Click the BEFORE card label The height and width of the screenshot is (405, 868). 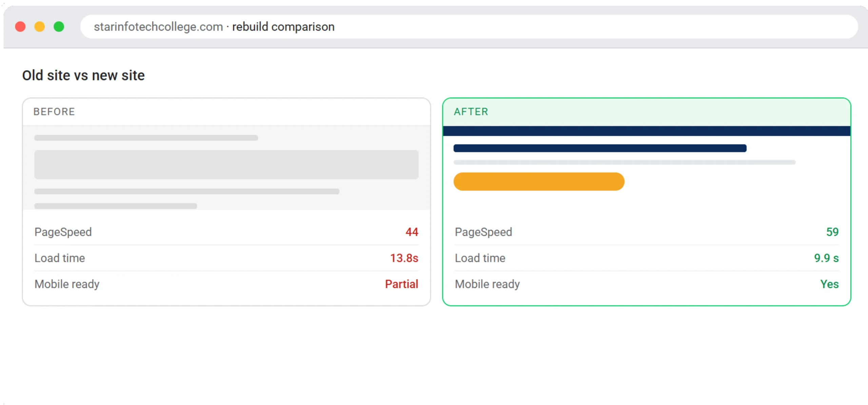pos(54,112)
